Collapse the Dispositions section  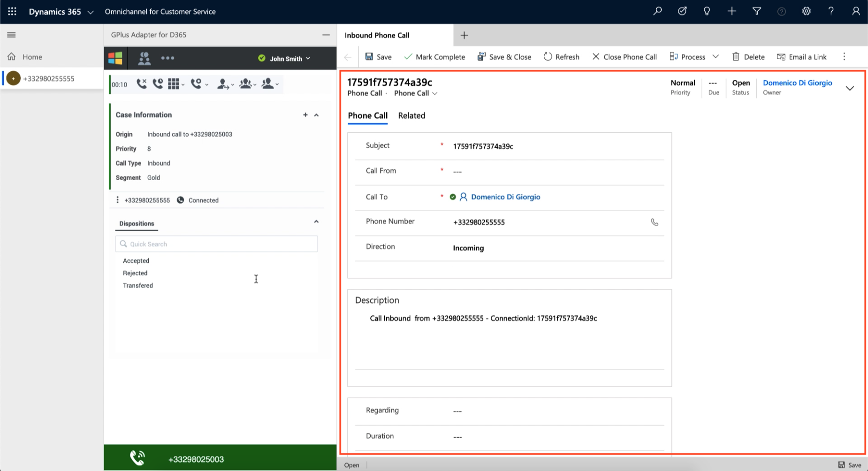pos(316,221)
